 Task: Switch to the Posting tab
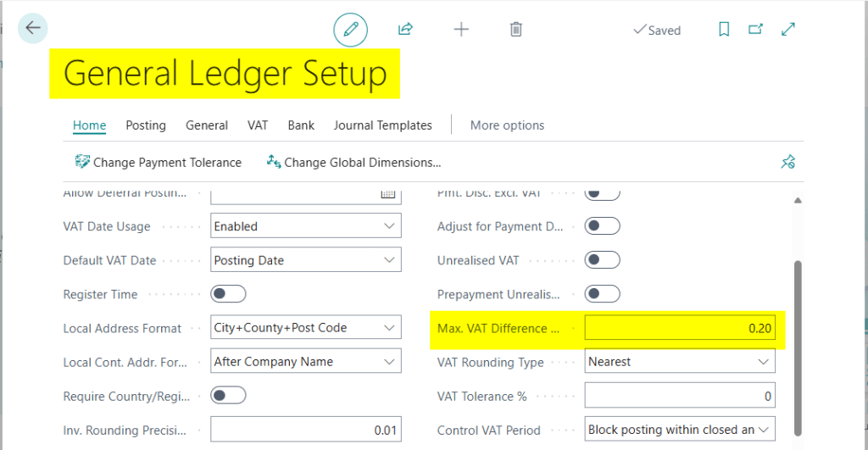[x=146, y=125]
